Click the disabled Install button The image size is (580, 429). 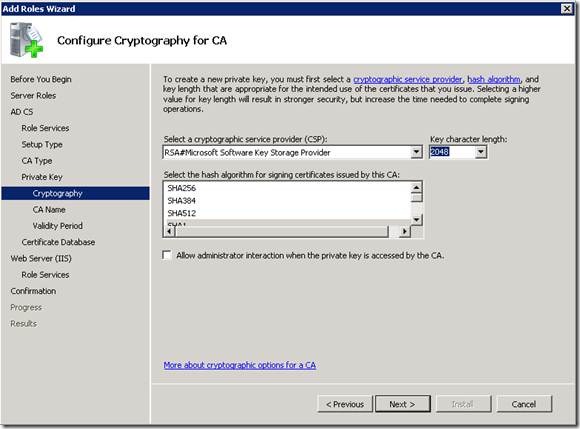pyautogui.click(x=463, y=404)
